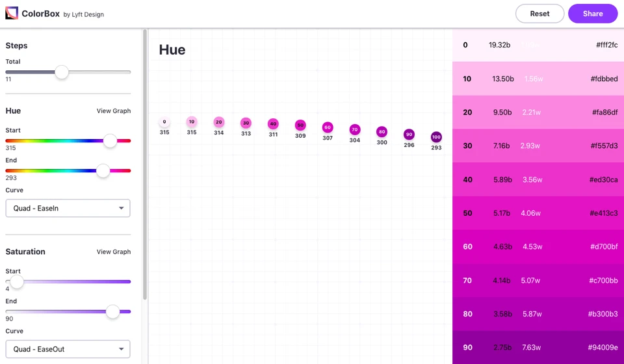Screen dimensions: 624x364
Task: Click color swatch row 30 #f557d3
Action: point(538,146)
